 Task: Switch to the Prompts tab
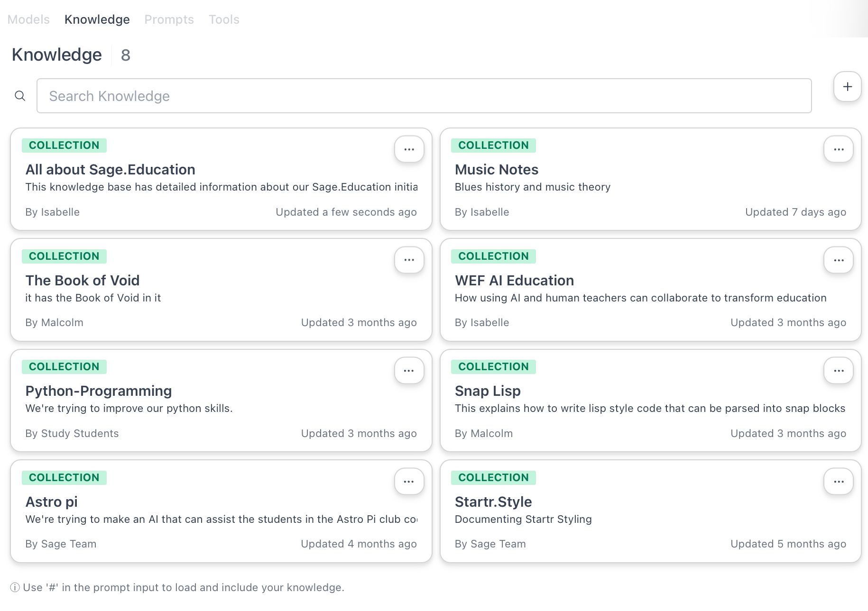[x=169, y=19]
